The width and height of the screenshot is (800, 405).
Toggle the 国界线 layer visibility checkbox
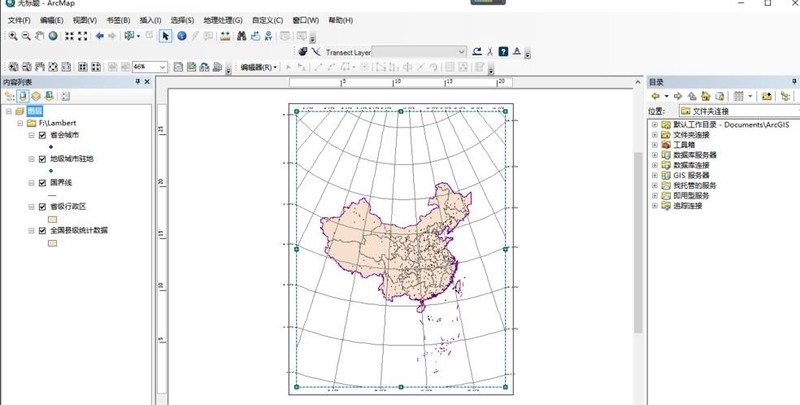(42, 183)
